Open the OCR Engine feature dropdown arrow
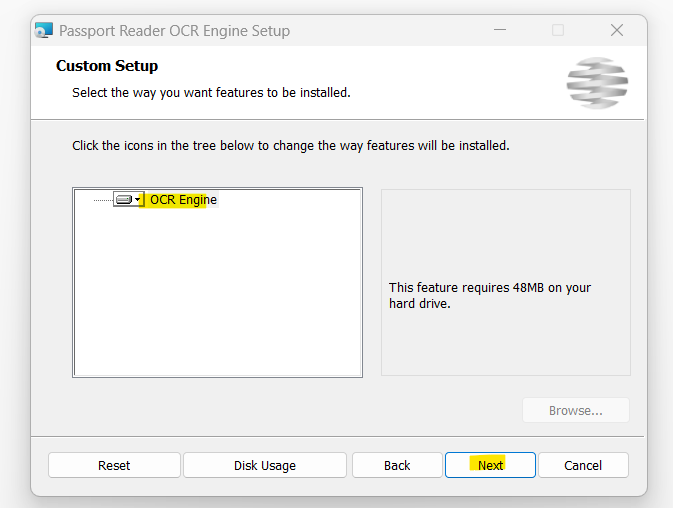673x508 pixels. tap(138, 200)
